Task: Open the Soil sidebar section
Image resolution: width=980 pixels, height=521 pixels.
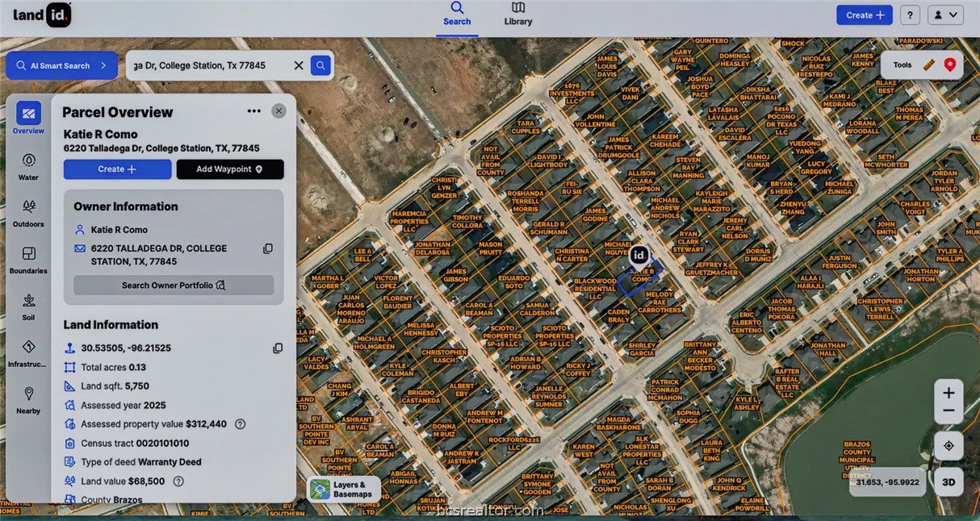Action: click(x=28, y=306)
